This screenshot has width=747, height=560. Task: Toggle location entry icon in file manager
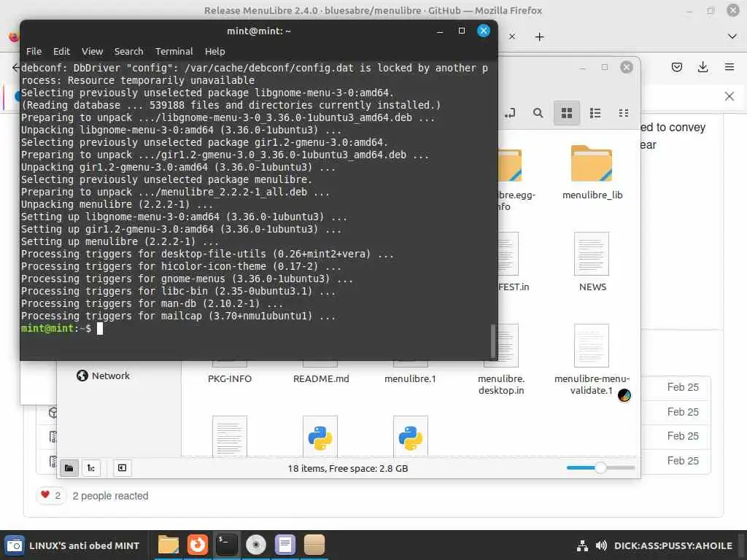(x=510, y=113)
